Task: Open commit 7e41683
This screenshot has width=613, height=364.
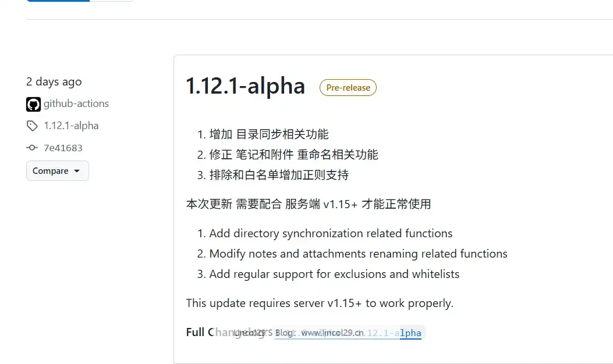Action: 63,148
